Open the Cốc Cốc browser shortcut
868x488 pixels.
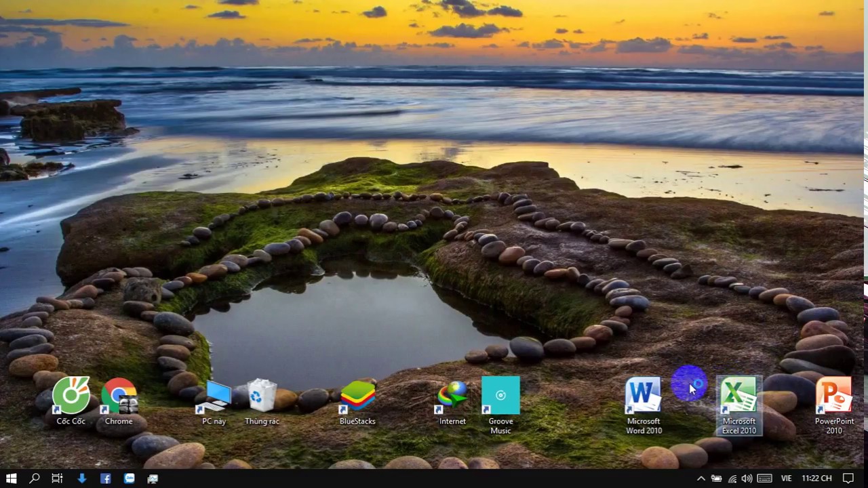(x=71, y=401)
